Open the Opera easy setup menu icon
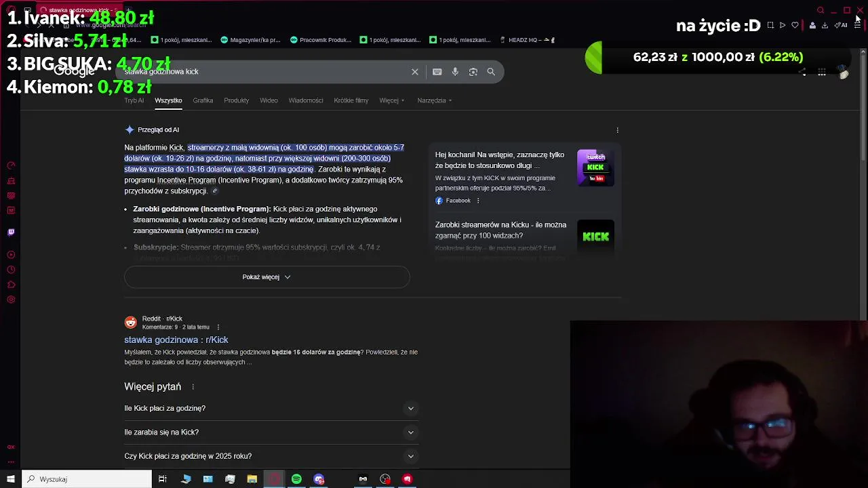This screenshot has height=488, width=868. 857,25
